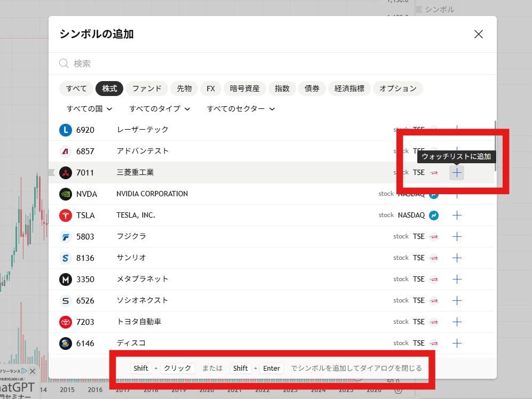Click the ソシオネクスト S logo icon
532x399 pixels.
[66, 301]
